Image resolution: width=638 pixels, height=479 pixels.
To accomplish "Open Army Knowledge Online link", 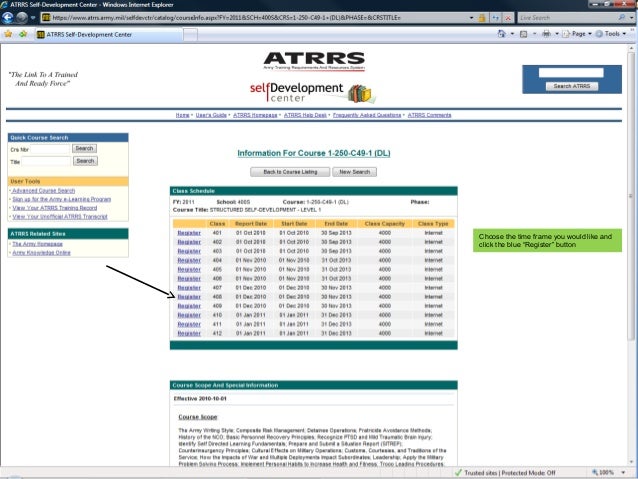I will pos(41,252).
